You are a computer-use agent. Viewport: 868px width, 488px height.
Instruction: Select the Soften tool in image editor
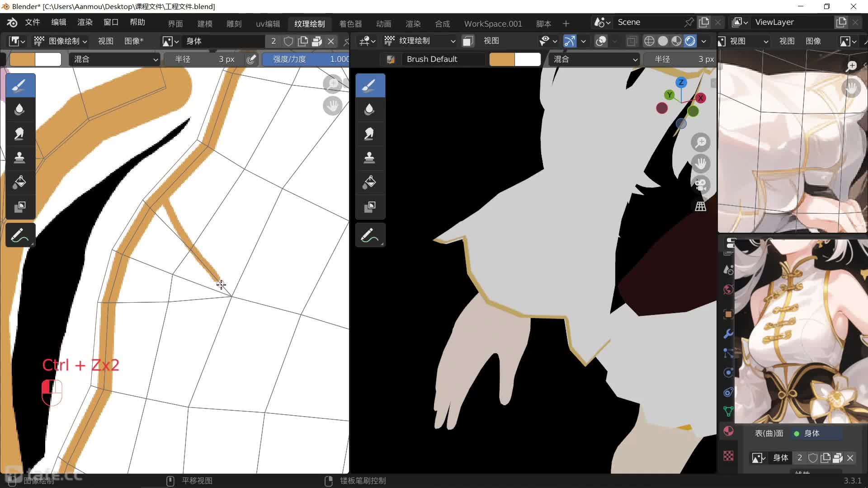[x=20, y=109]
